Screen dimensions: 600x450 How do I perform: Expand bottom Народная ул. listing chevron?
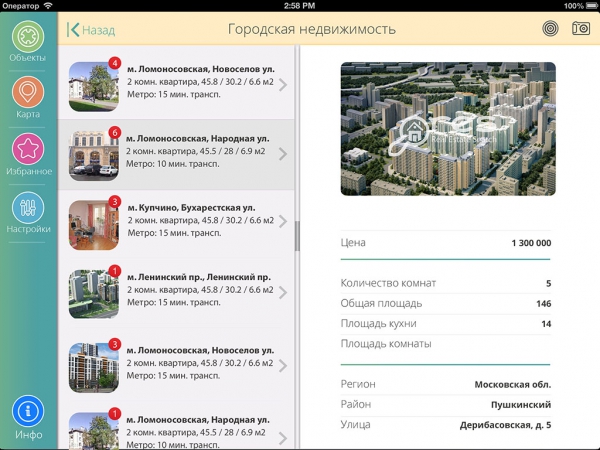(x=283, y=438)
